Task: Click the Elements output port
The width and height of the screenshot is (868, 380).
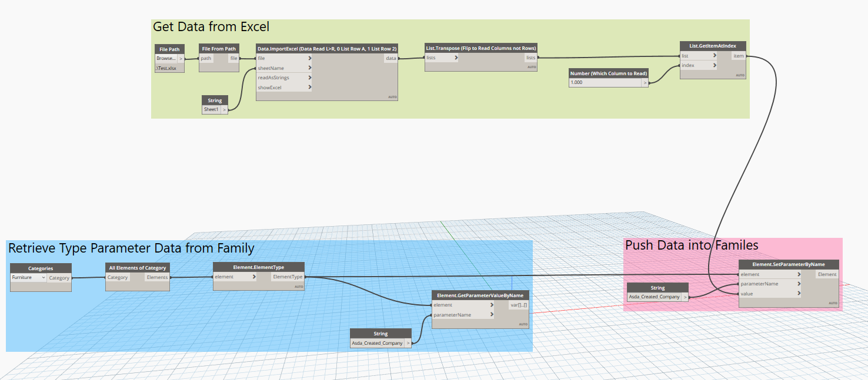Action: (x=157, y=277)
